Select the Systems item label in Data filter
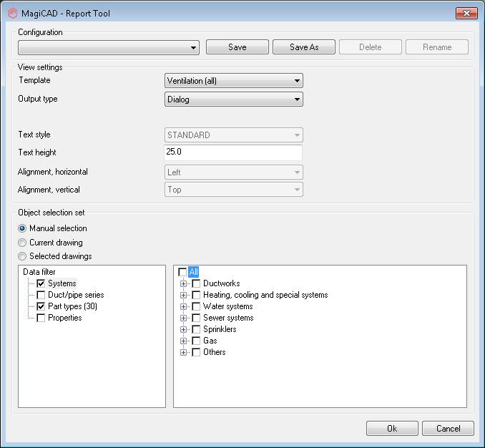Screen dimensions: 485x448 click(x=62, y=283)
